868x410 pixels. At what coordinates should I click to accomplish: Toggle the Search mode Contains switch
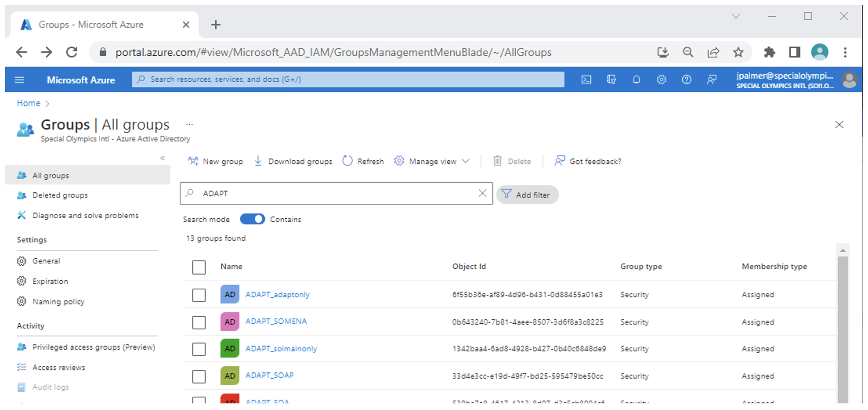252,219
